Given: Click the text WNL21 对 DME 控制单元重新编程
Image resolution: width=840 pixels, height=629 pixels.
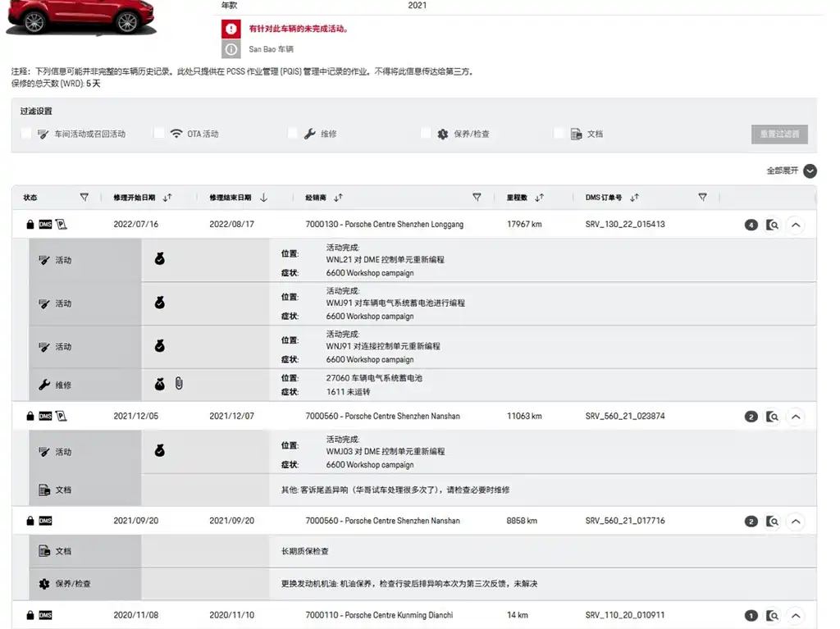Looking at the screenshot, I should (386, 259).
